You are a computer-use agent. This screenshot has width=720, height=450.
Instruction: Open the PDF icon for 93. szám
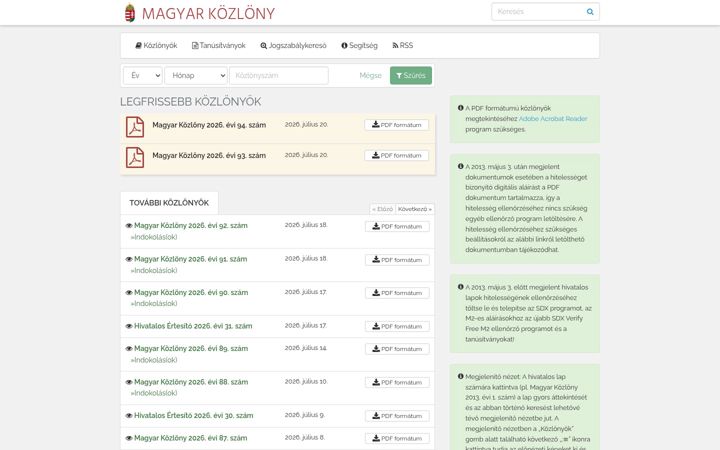(x=135, y=158)
